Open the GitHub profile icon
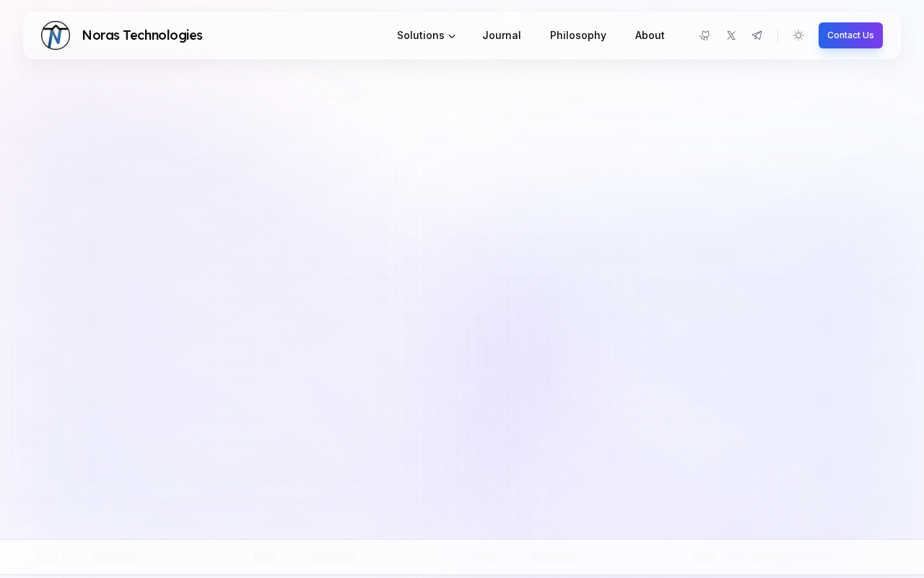The image size is (924, 578). click(705, 35)
